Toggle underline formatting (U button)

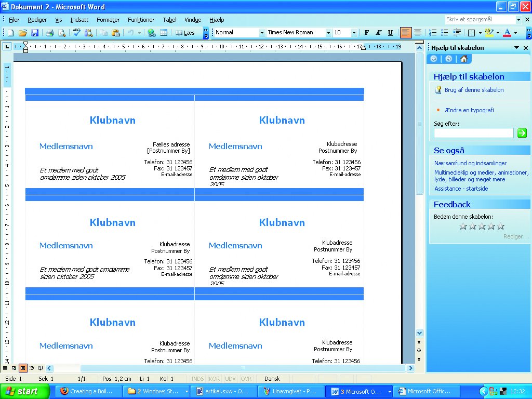(x=390, y=33)
